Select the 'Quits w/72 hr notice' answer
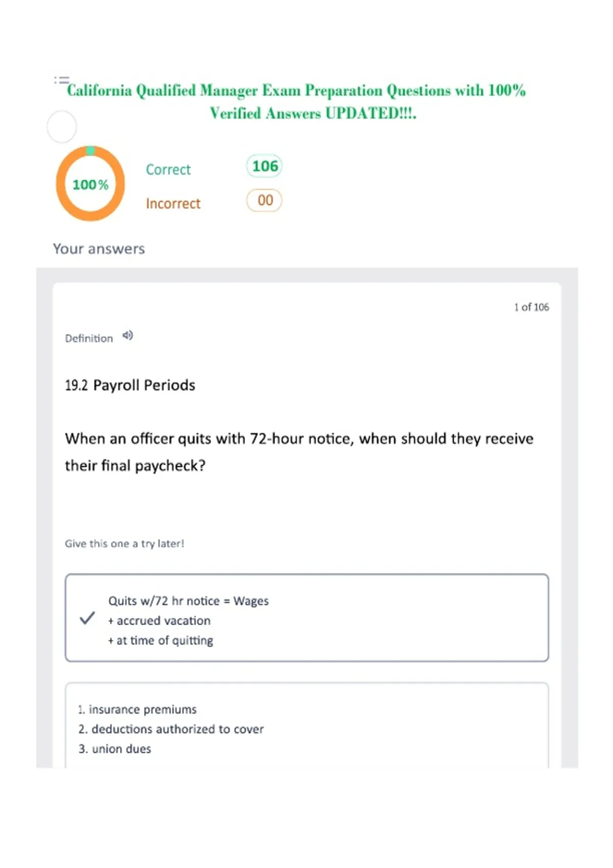This screenshot has width=613, height=868. 307,618
